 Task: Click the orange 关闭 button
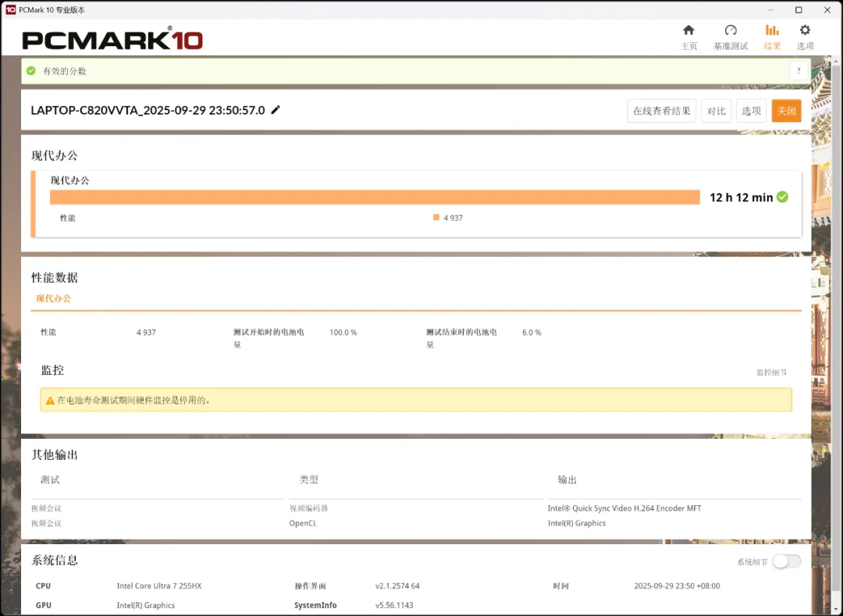coord(786,111)
